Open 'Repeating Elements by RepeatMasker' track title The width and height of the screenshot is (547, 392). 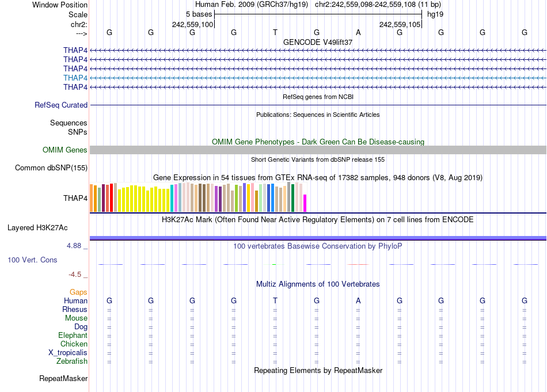coord(318,370)
